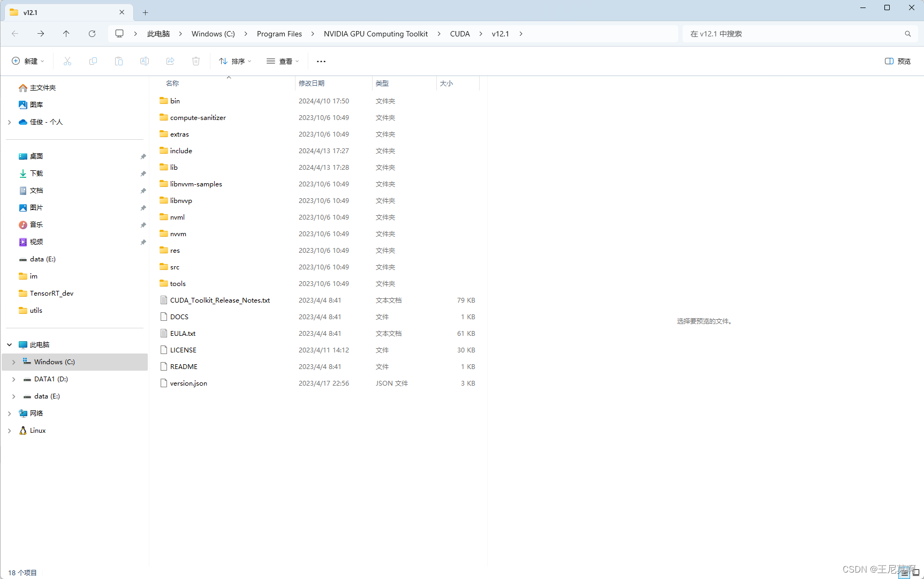Close the v12.1 tab

click(122, 12)
